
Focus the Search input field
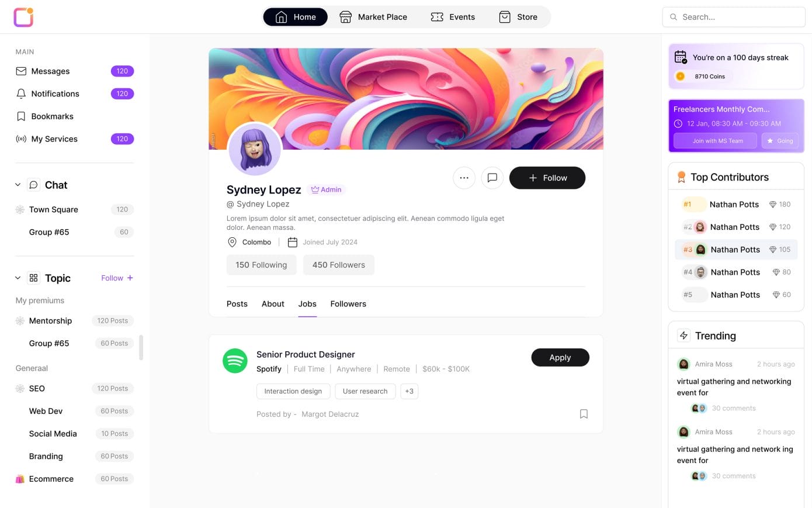click(x=734, y=17)
